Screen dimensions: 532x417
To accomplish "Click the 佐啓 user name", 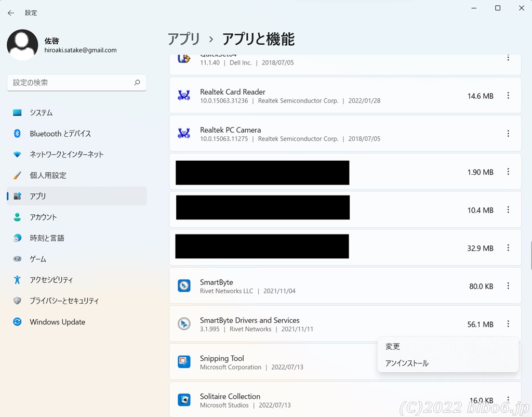I will click(x=51, y=41).
